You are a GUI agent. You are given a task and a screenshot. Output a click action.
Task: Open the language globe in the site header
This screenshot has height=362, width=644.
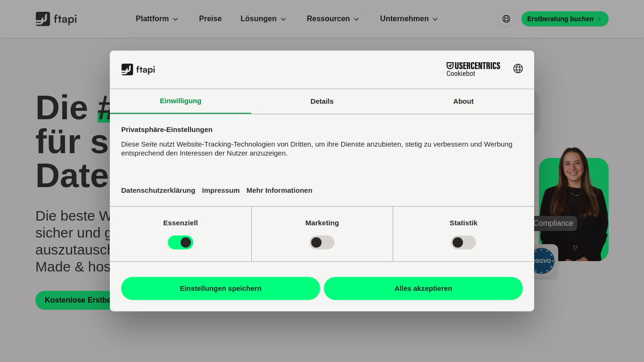coord(506,19)
